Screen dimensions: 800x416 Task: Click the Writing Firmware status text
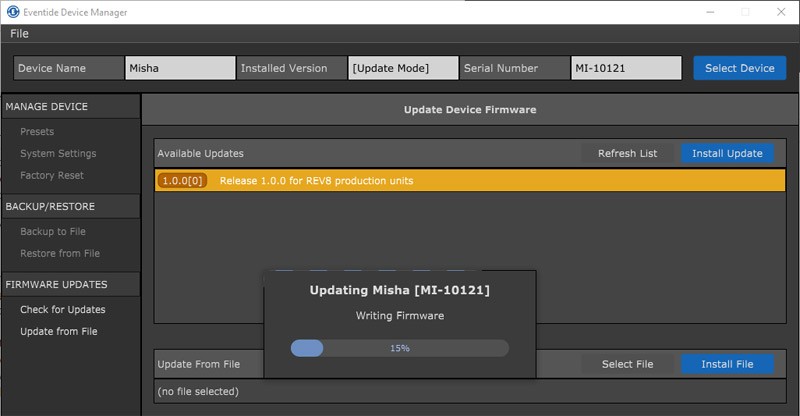click(399, 316)
